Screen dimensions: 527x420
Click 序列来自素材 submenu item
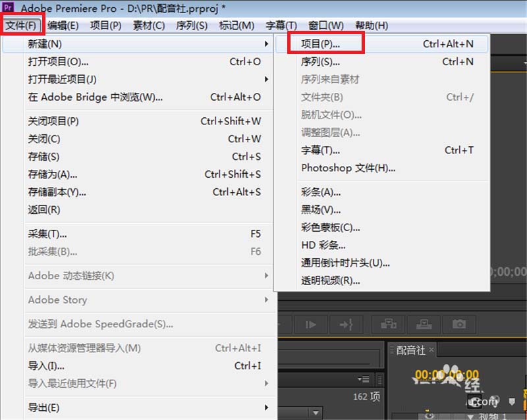tap(382, 79)
